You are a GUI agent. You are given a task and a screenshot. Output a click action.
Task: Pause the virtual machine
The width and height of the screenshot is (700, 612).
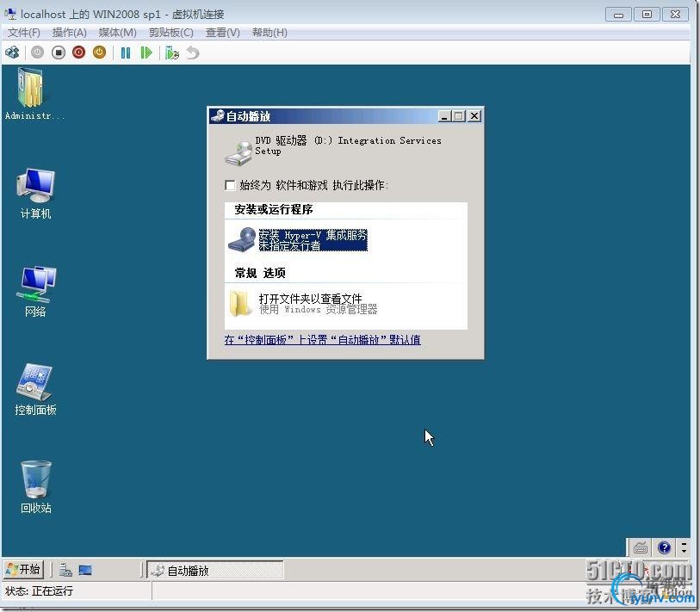click(126, 53)
